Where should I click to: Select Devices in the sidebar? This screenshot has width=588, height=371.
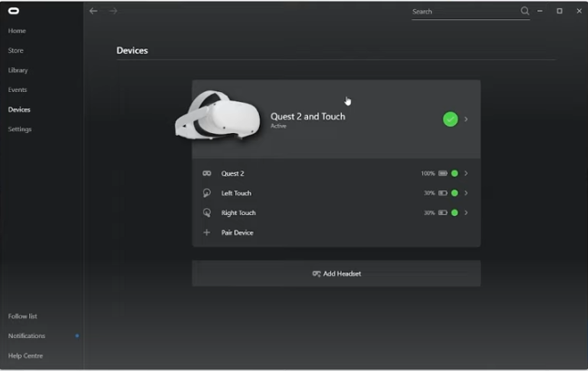(x=19, y=109)
